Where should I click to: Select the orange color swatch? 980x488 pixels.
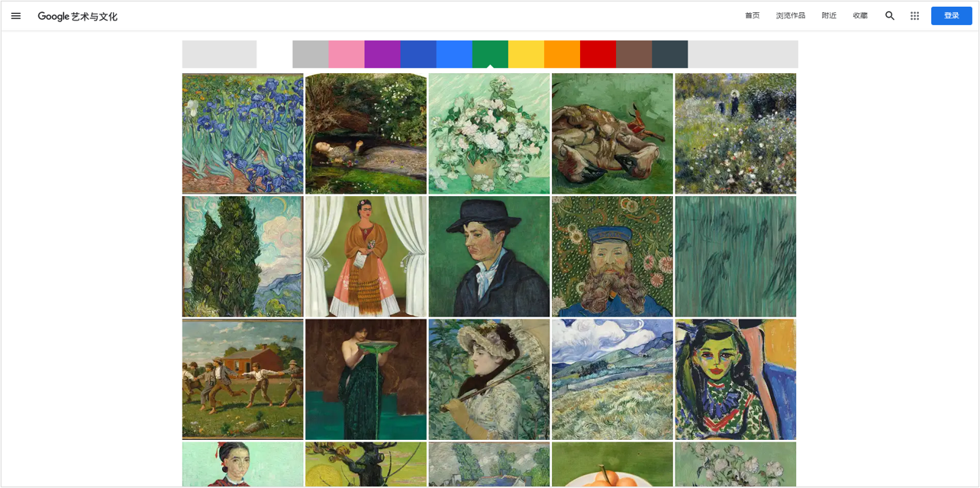[x=562, y=54]
